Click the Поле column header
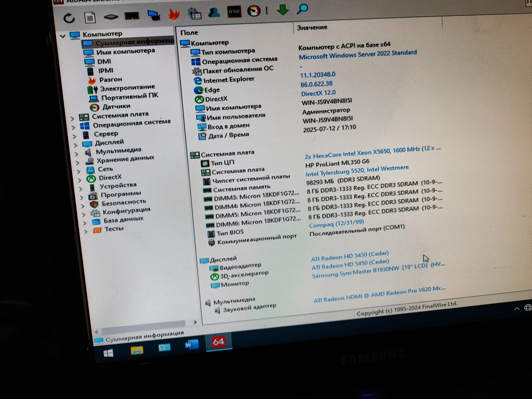Image resolution: width=532 pixels, height=399 pixels. pyautogui.click(x=189, y=33)
